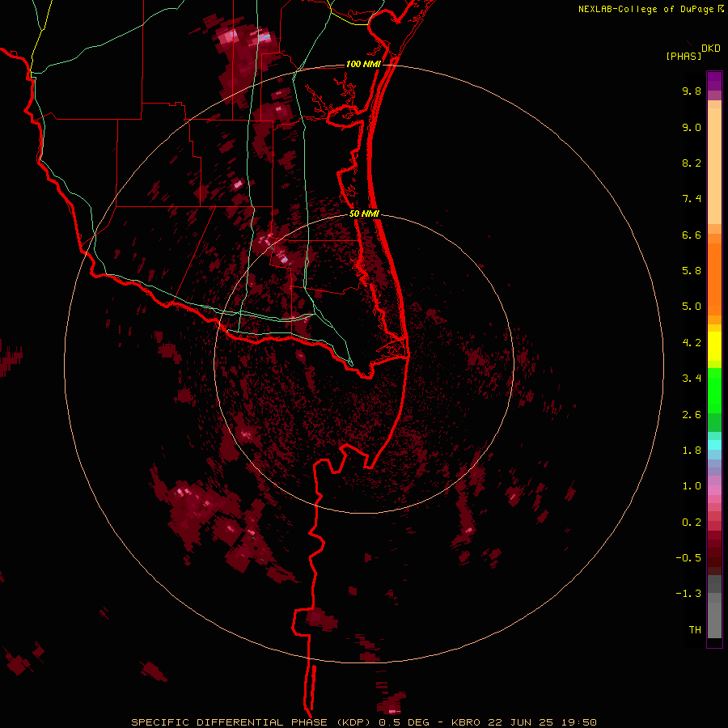The width and height of the screenshot is (728, 728).
Task: Select the -0.5 scale label
Action: [x=688, y=558]
